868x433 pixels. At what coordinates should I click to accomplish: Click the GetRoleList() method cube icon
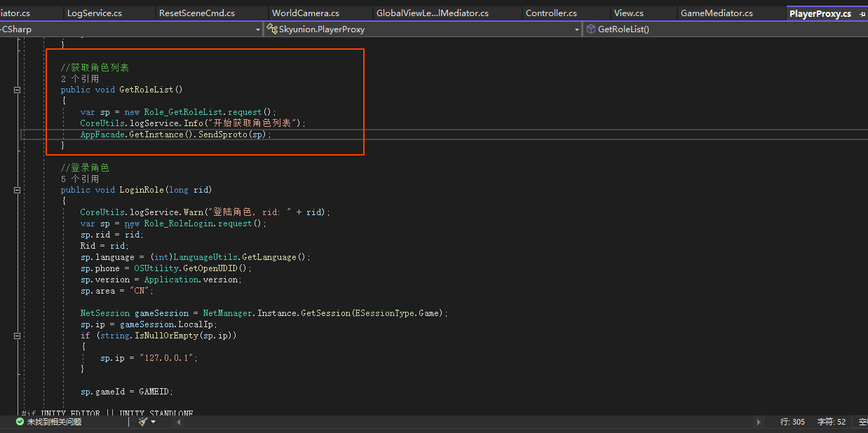point(590,29)
